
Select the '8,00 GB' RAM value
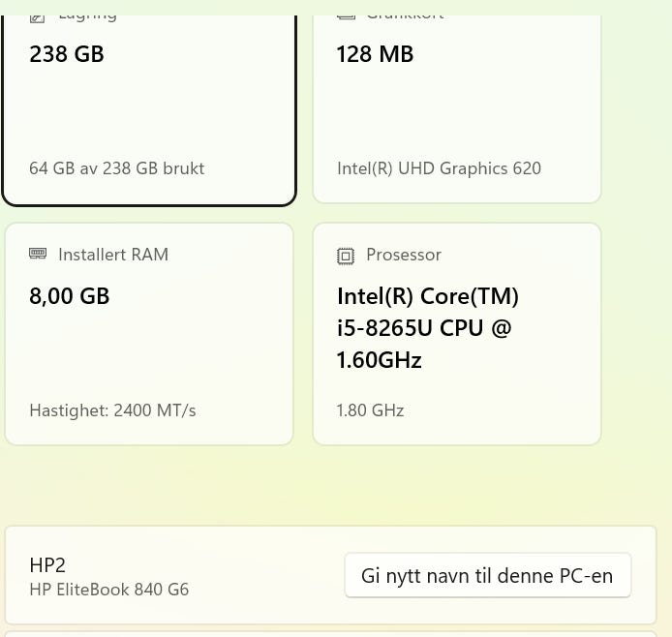[x=70, y=296]
